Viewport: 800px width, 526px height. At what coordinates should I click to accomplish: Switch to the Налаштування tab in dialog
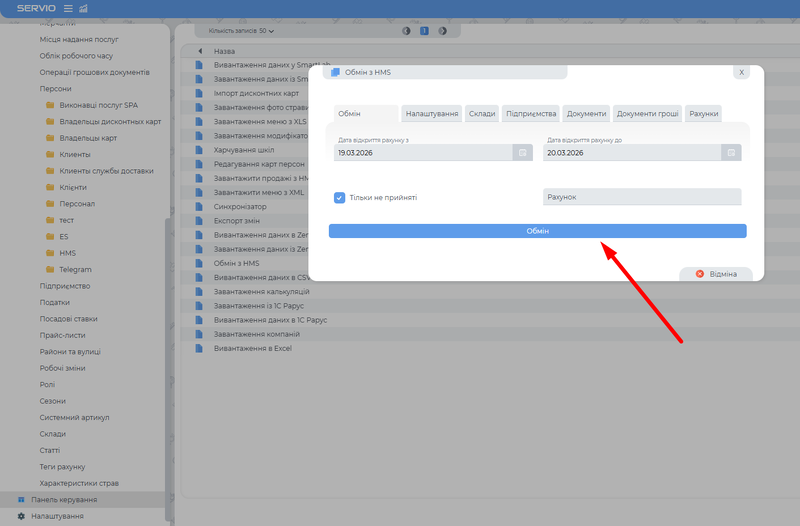coord(432,114)
